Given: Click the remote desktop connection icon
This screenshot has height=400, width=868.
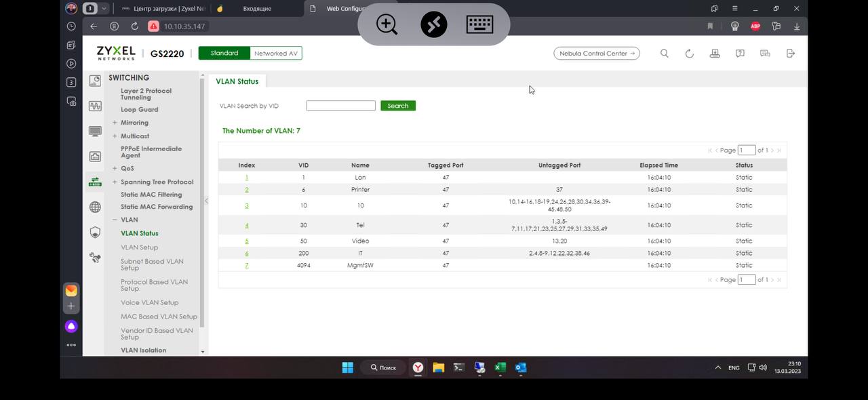Looking at the screenshot, I should pyautogui.click(x=434, y=24).
